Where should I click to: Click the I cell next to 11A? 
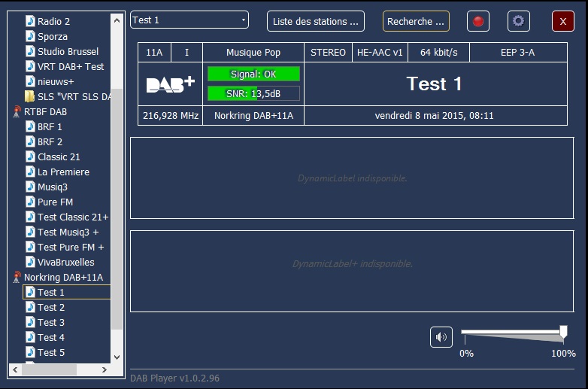click(186, 52)
